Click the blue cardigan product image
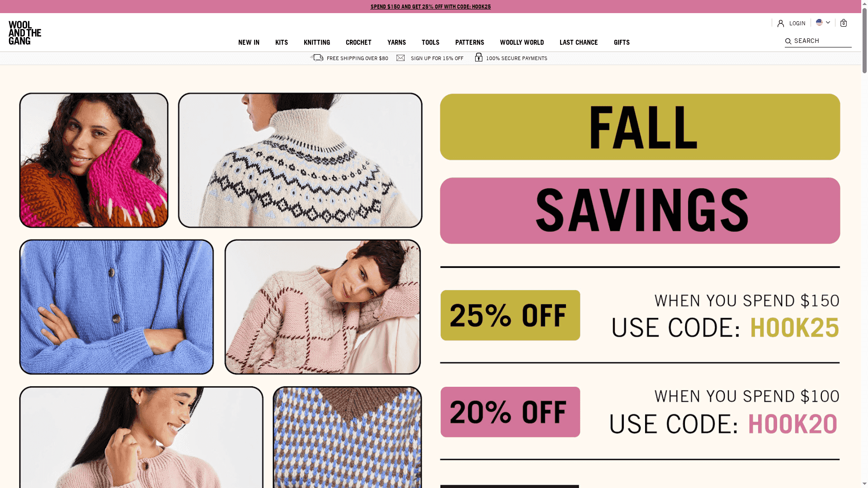The width and height of the screenshot is (868, 488). pyautogui.click(x=117, y=307)
